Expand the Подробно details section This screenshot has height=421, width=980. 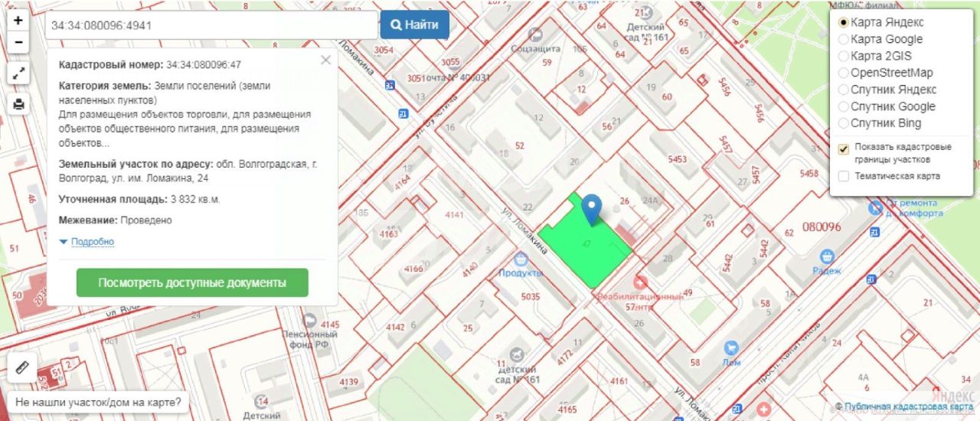[93, 242]
